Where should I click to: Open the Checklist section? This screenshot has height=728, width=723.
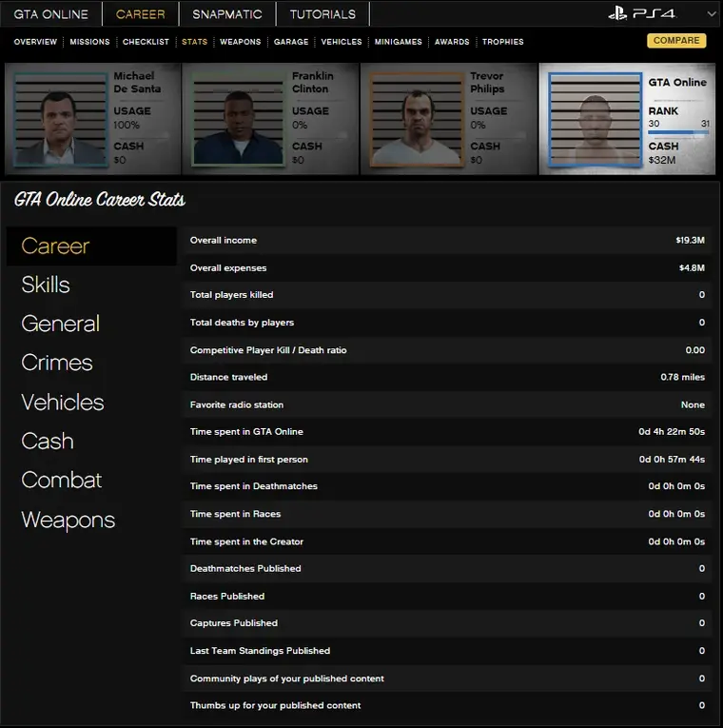(146, 42)
